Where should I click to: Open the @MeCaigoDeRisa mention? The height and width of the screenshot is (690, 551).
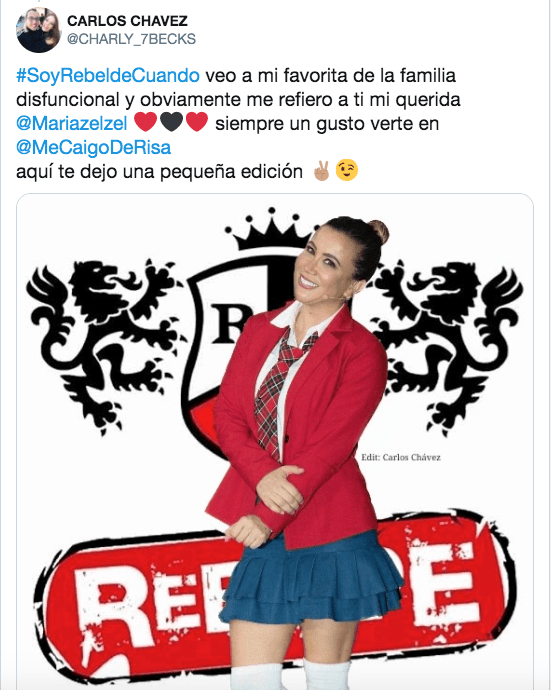tap(93, 147)
